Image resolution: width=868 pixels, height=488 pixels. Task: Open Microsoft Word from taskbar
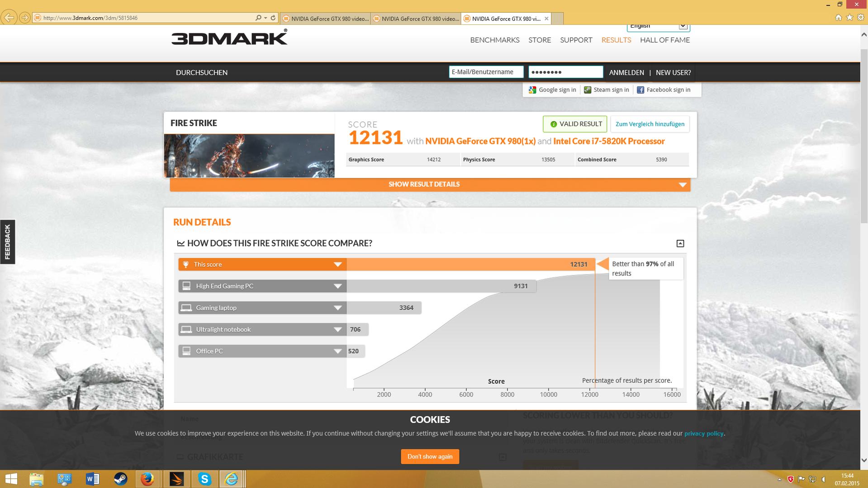92,479
